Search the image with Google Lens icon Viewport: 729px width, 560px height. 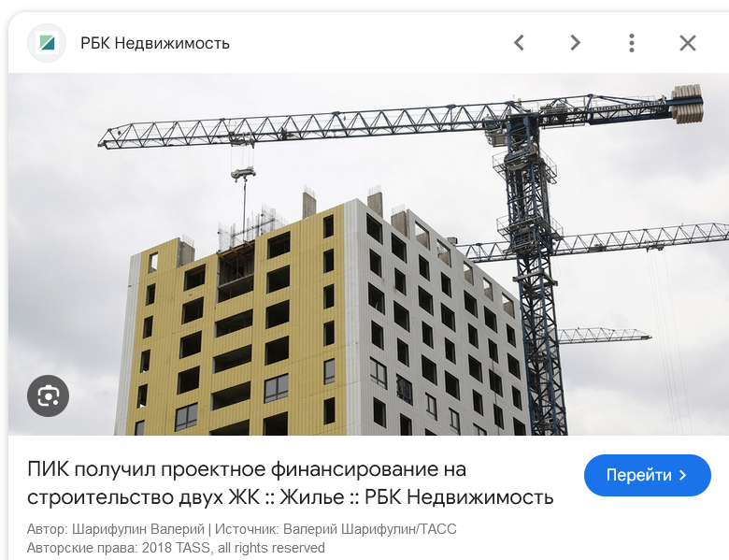48,395
